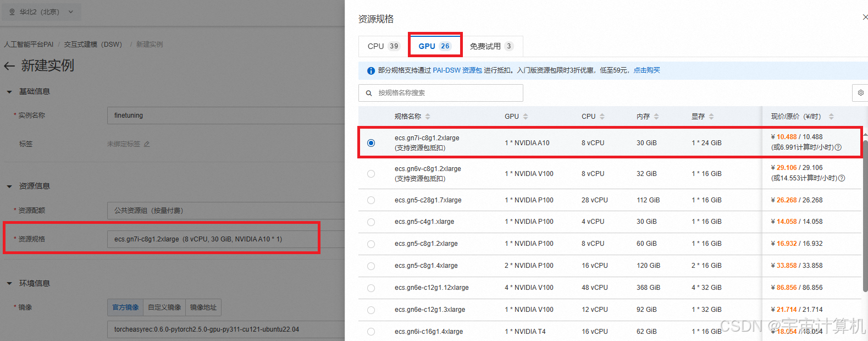Click the 1 * NVIDIA T4 cell
The image size is (868, 341).
[x=525, y=332]
